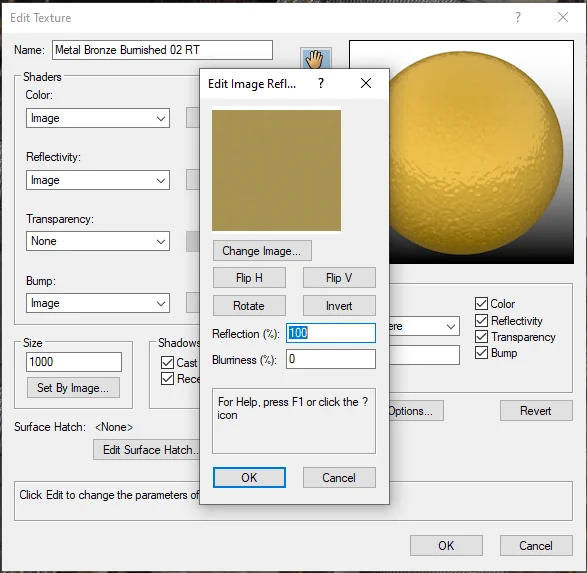Click the partially hidden field beside Bump checkbox

pyautogui.click(x=425, y=355)
